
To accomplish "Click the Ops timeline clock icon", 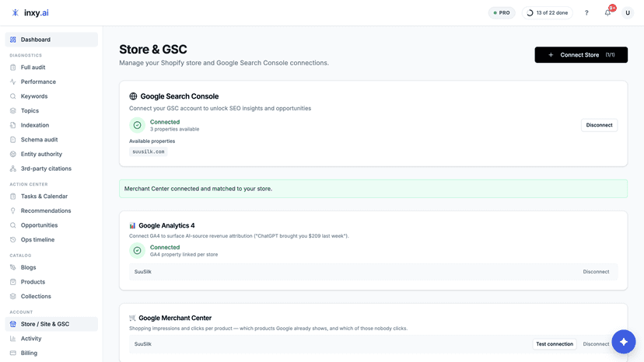I will [13, 240].
